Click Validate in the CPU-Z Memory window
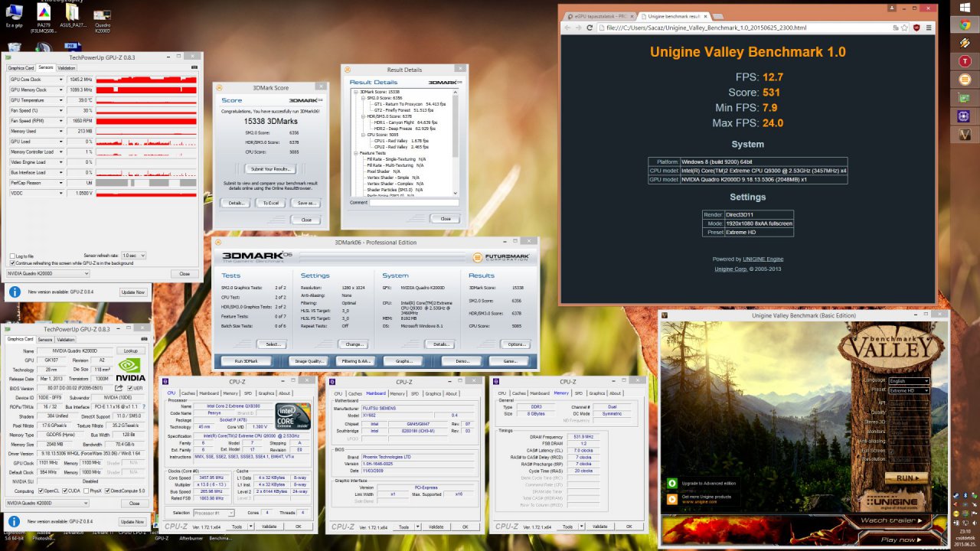Screen dimensions: 980x551 (599, 526)
